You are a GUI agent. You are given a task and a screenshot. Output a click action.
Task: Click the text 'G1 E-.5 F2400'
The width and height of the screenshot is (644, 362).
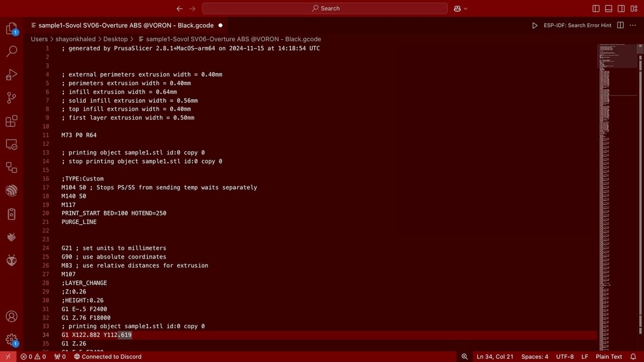point(84,309)
